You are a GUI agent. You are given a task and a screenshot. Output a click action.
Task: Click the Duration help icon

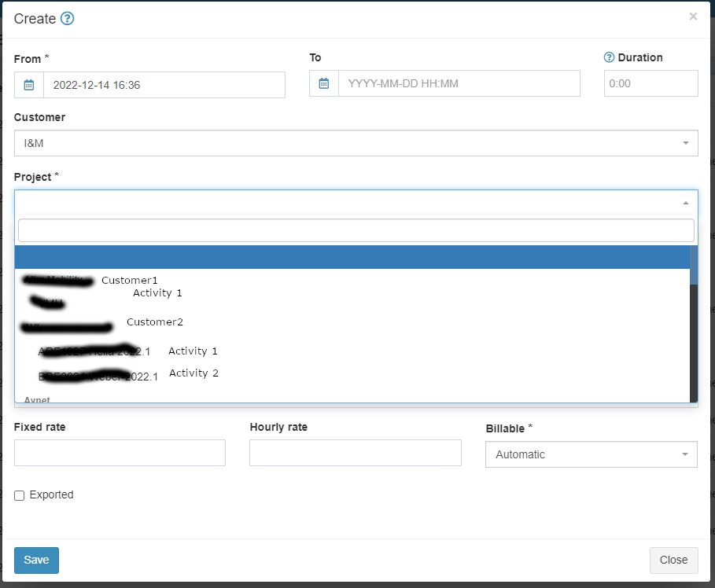tap(609, 57)
